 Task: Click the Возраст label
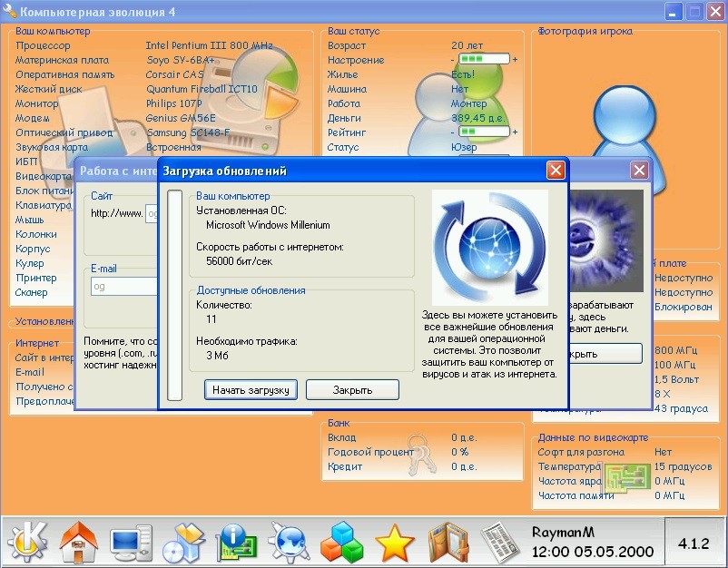347,45
